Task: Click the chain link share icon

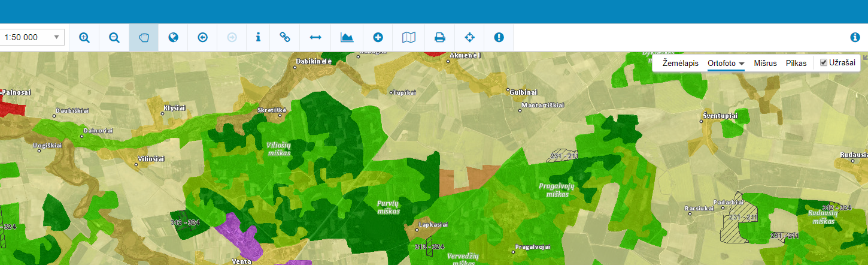Action: (x=285, y=37)
